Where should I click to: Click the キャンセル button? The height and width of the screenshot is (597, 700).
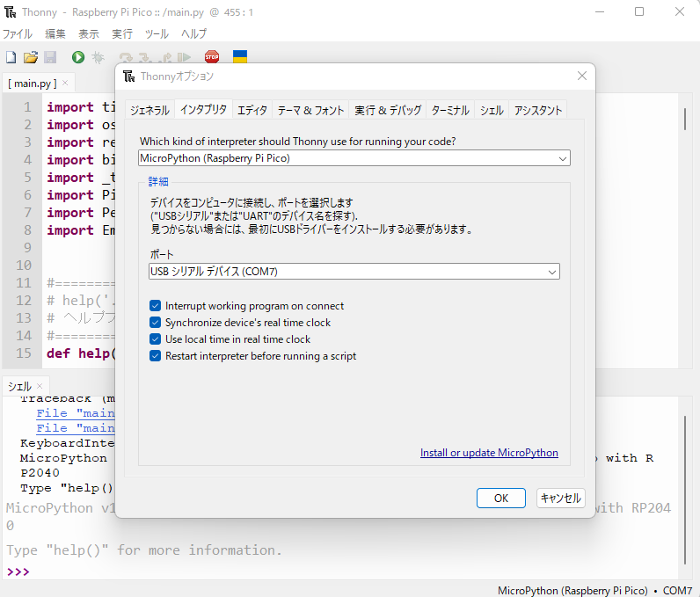click(561, 498)
